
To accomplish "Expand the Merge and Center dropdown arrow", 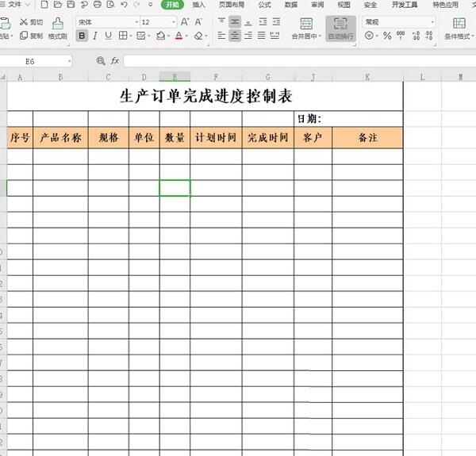I will pyautogui.click(x=320, y=36).
